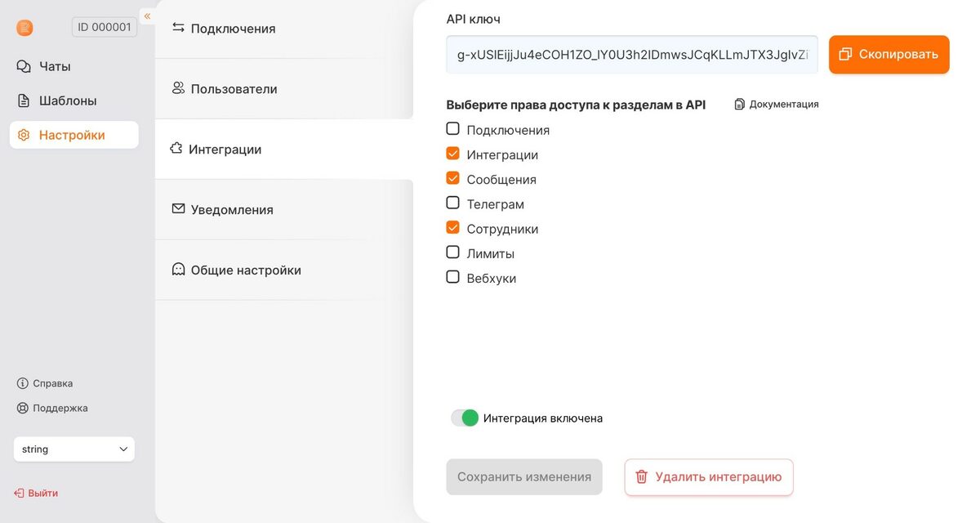Image resolution: width=980 pixels, height=523 pixels.
Task: Uncheck the Интеграции access checkbox
Action: pyautogui.click(x=452, y=153)
